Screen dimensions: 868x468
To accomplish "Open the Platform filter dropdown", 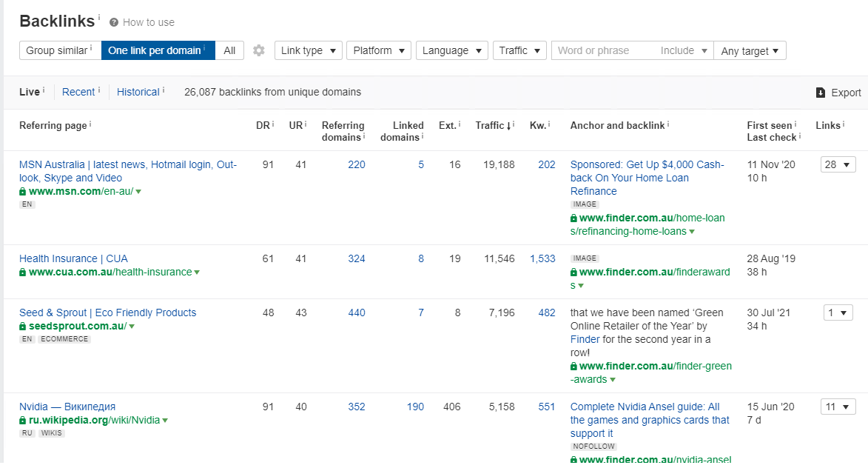I will [x=379, y=50].
